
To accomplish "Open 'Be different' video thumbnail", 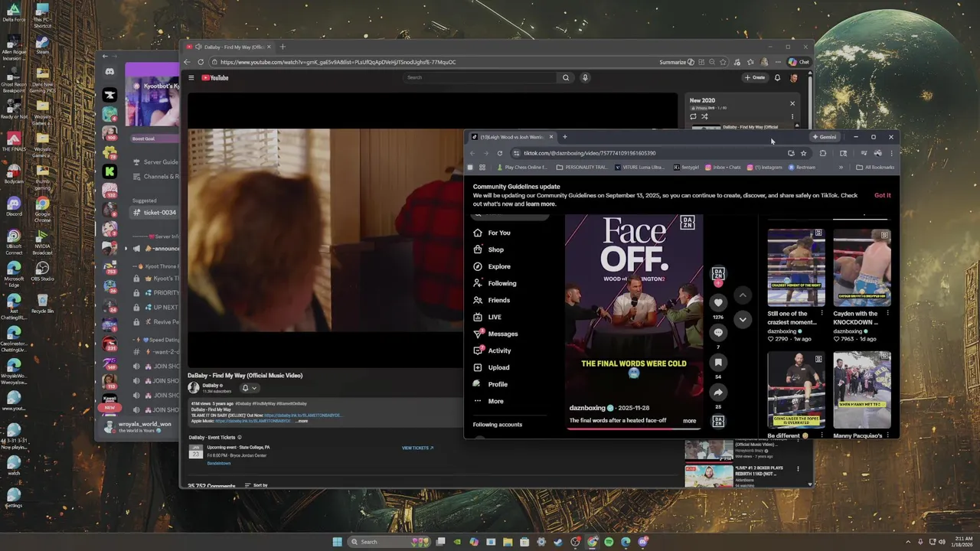I will [x=796, y=390].
